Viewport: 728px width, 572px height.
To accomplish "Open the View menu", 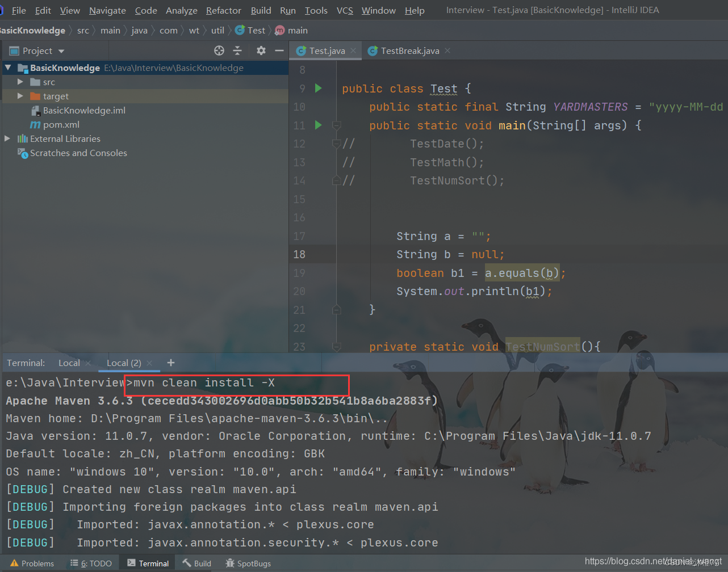I will pyautogui.click(x=70, y=10).
